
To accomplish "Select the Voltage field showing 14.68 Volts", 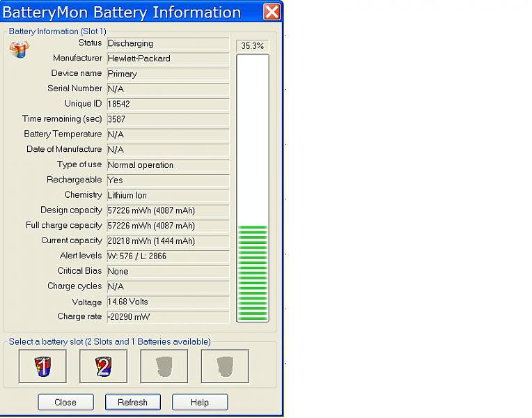I will point(167,302).
